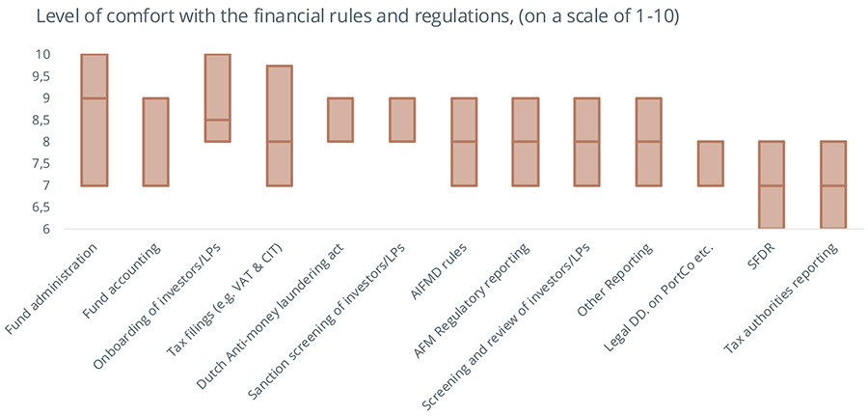This screenshot has width=868, height=416.
Task: Click the Onboarding of investors/LPs bar
Action: coord(217,97)
